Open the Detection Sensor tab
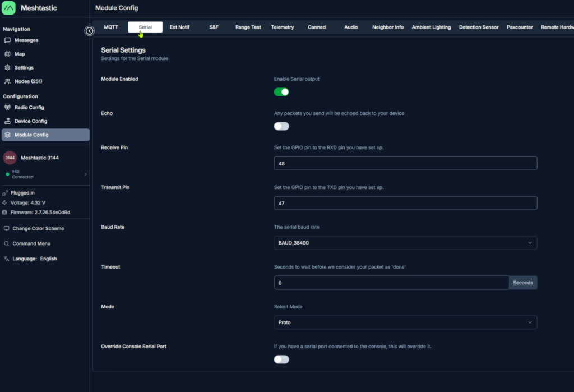 [x=479, y=27]
